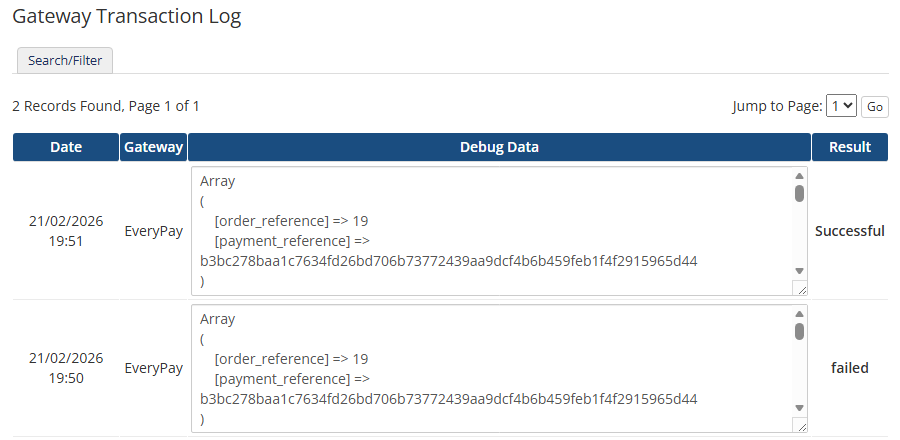Click the Gateway column header

tap(153, 147)
